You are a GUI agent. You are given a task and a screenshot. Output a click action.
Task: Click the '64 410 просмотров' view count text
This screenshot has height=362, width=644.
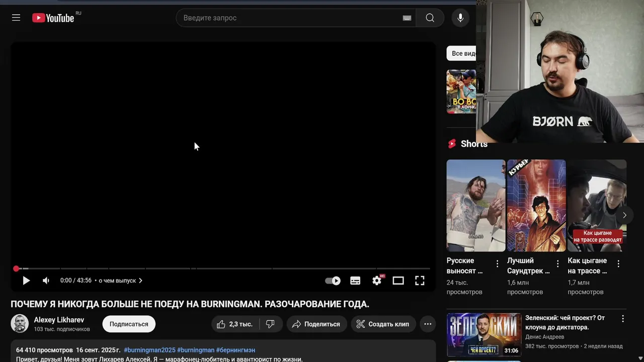[x=44, y=350]
